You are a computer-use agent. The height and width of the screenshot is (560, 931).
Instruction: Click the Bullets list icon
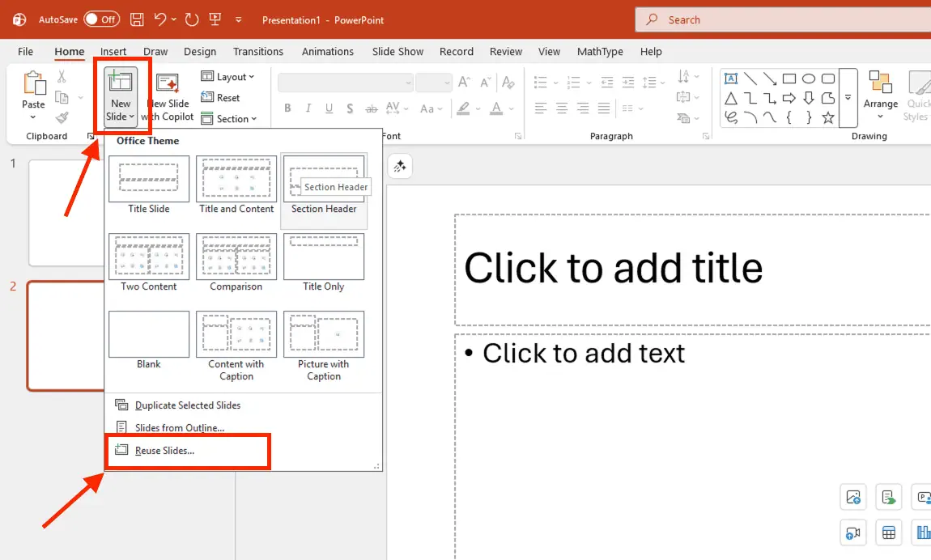pos(540,82)
